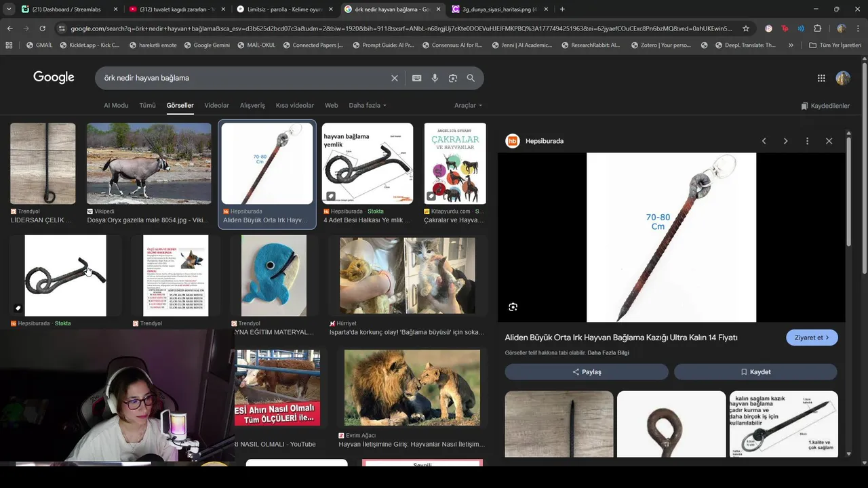Open Kaydedilenler saved items
The height and width of the screenshot is (488, 868).
(825, 106)
